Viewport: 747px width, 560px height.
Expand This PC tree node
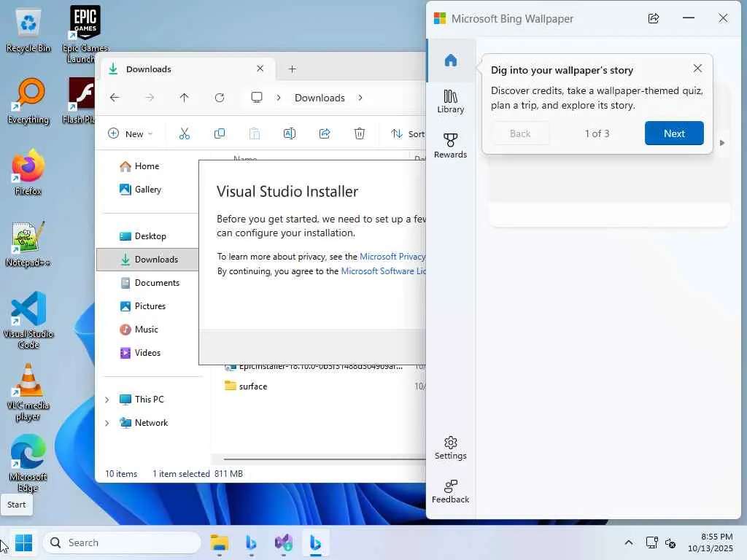(107, 400)
